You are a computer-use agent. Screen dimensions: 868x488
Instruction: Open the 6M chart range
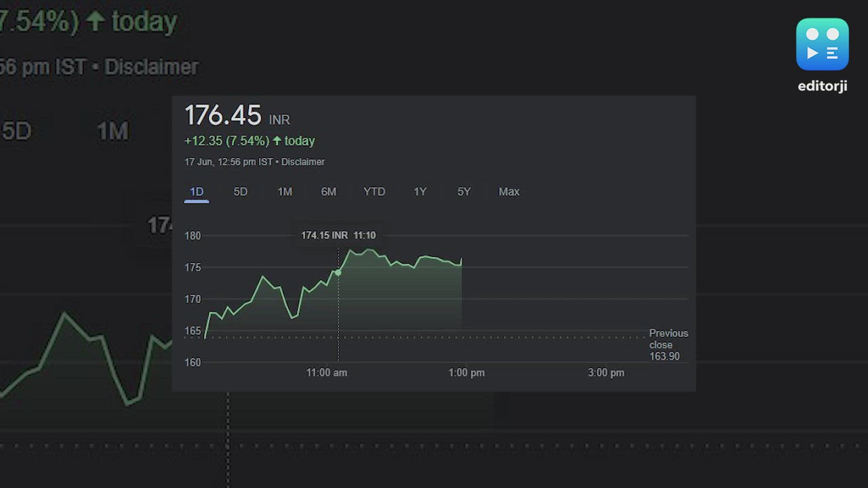pos(328,192)
